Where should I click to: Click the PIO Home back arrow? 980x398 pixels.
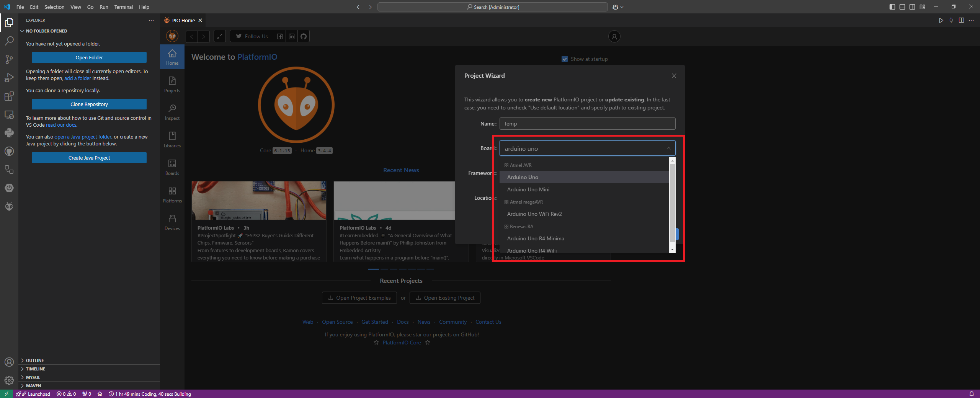192,36
